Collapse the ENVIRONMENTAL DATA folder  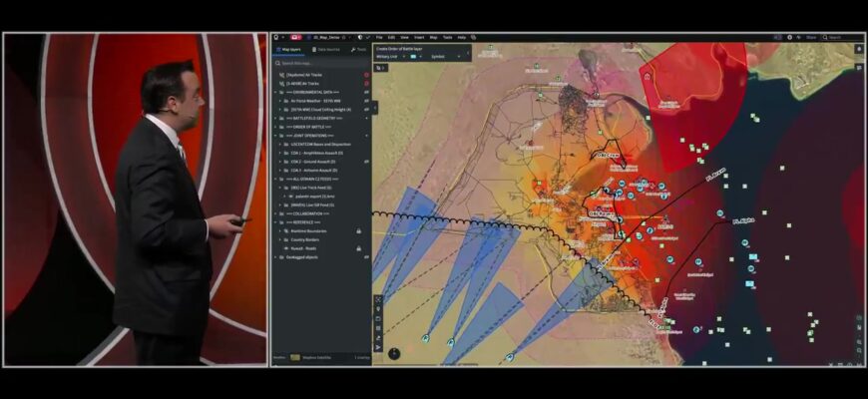tap(275, 93)
